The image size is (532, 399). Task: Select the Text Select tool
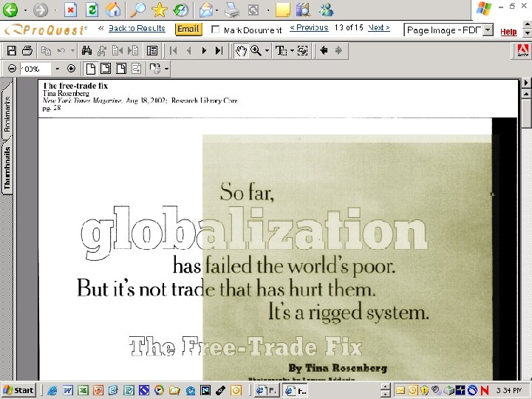pos(281,50)
